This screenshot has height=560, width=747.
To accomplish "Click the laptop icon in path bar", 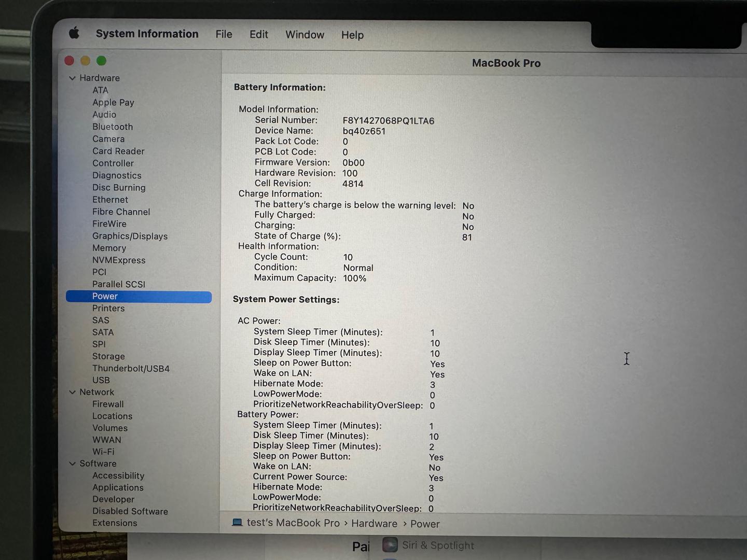I will point(237,522).
